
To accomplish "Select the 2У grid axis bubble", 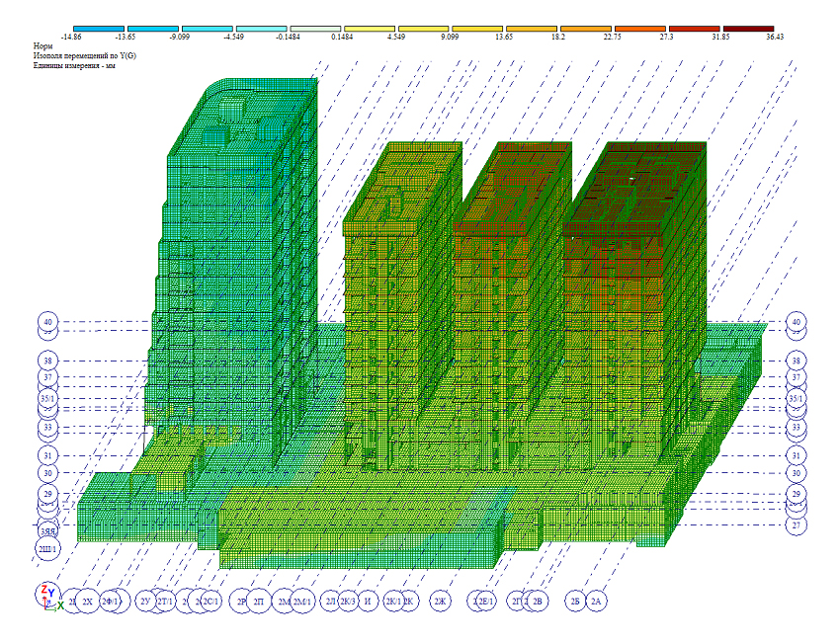I will coord(146,602).
